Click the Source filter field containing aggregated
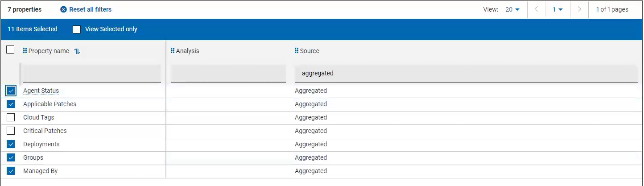 click(466, 73)
